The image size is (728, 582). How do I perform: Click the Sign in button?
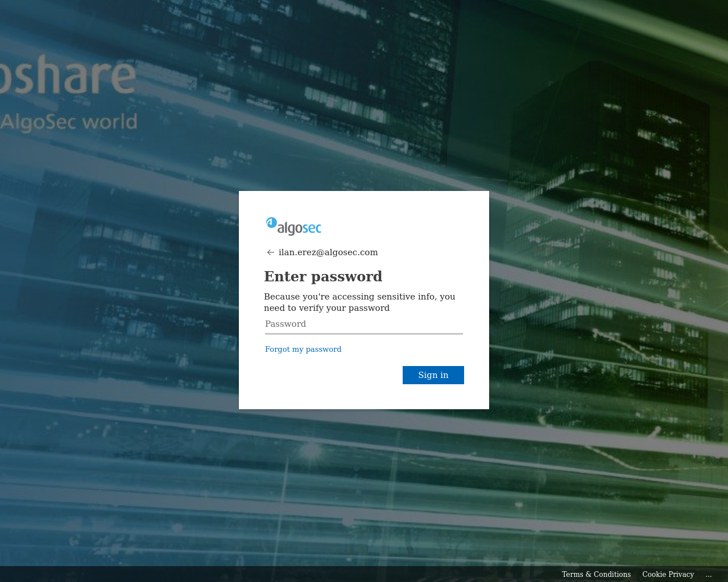pos(433,375)
